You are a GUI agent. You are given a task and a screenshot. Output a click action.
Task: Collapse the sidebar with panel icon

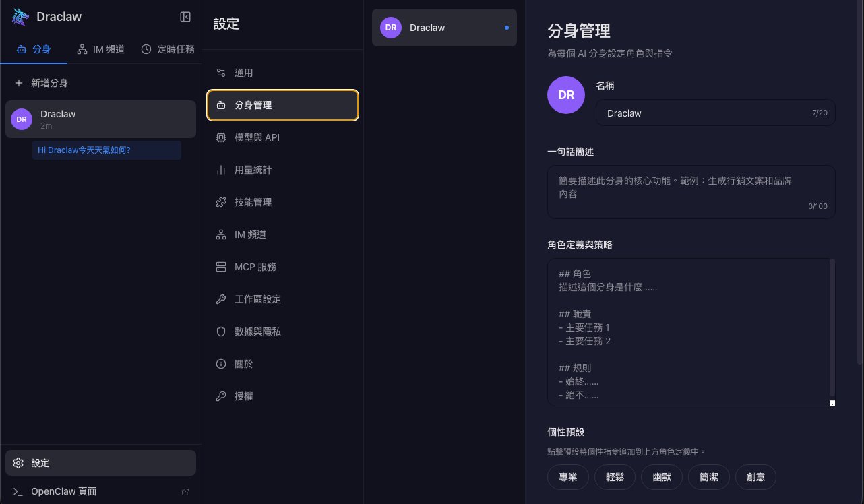coord(185,17)
